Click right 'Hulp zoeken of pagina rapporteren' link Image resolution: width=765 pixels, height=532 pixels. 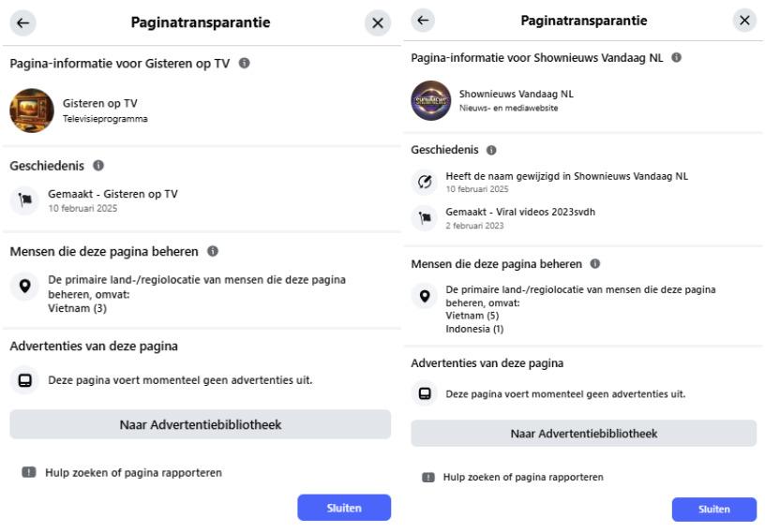click(522, 477)
